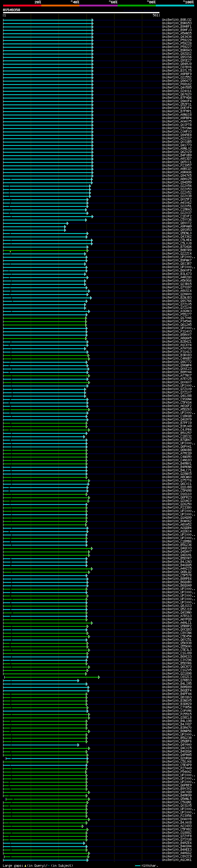Click the orange ~40% identity legend bar
Screen dimensions: 197x868
point(60,6)
